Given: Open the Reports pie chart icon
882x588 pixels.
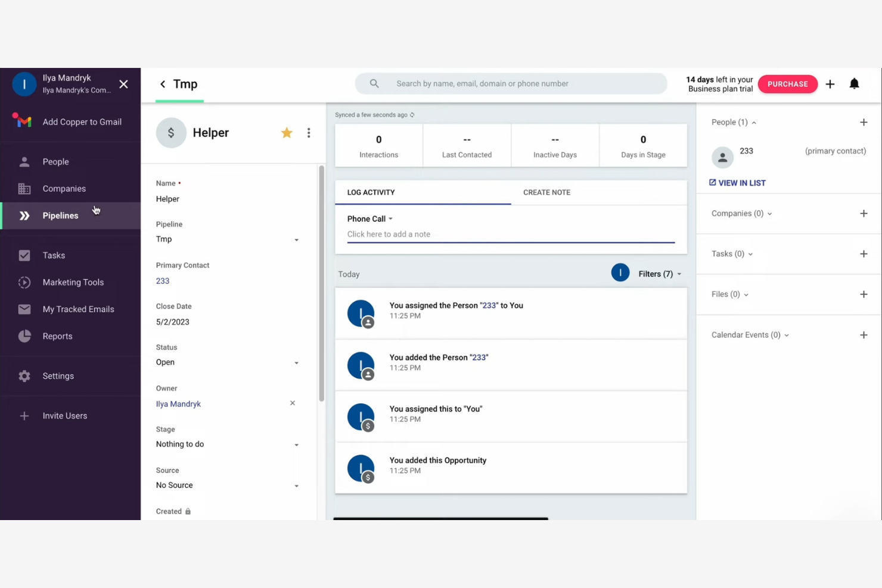Looking at the screenshot, I should 24,336.
